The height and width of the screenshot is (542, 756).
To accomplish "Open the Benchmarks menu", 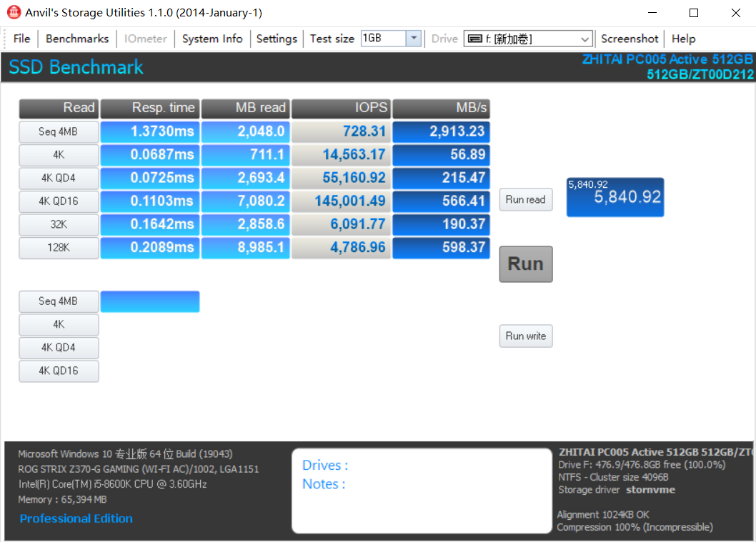I will [77, 39].
